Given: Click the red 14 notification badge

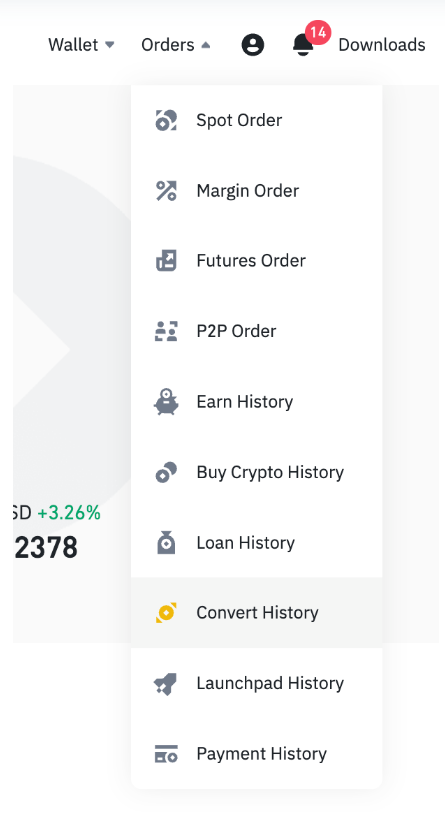Looking at the screenshot, I should point(318,33).
